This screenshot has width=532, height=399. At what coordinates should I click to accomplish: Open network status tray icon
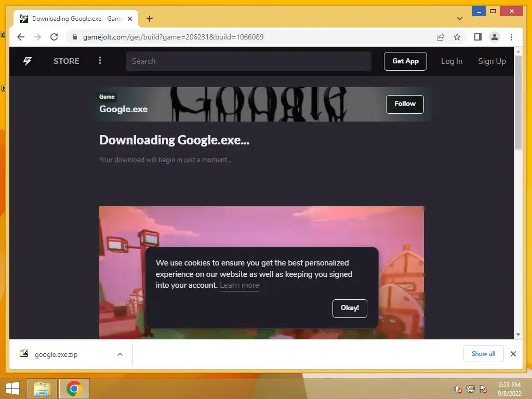[470, 389]
